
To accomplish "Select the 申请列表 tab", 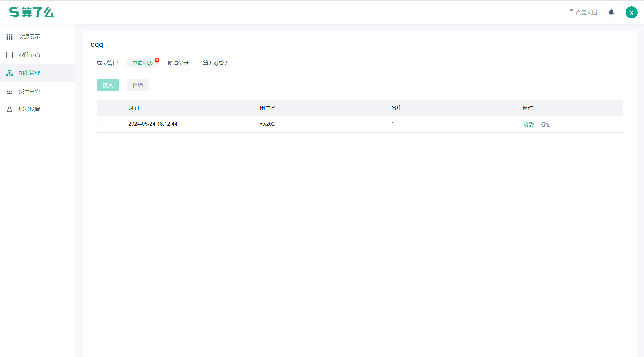I will tap(143, 63).
